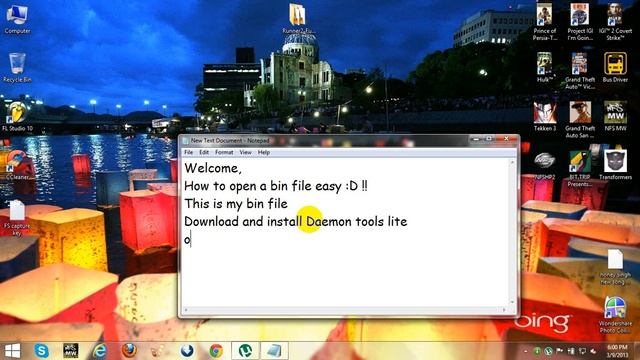Launch Tekken 3 shortcut
640x360 pixels.
pyautogui.click(x=544, y=117)
